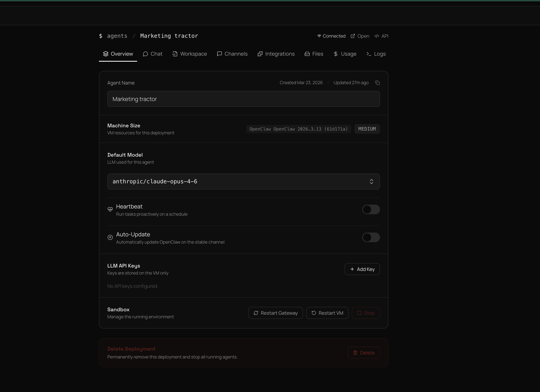The width and height of the screenshot is (540, 392).
Task: Open the MEDIUM machine size selector
Action: tap(367, 129)
